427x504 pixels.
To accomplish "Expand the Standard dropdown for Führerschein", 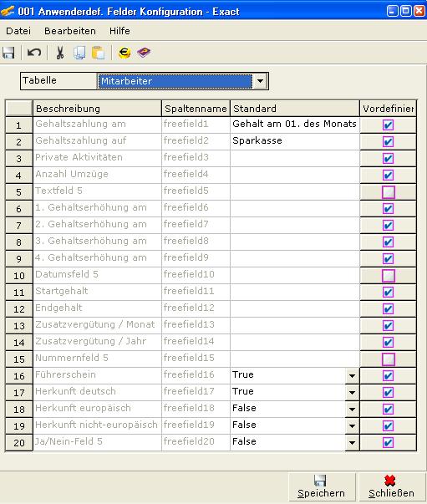I will 352,376.
